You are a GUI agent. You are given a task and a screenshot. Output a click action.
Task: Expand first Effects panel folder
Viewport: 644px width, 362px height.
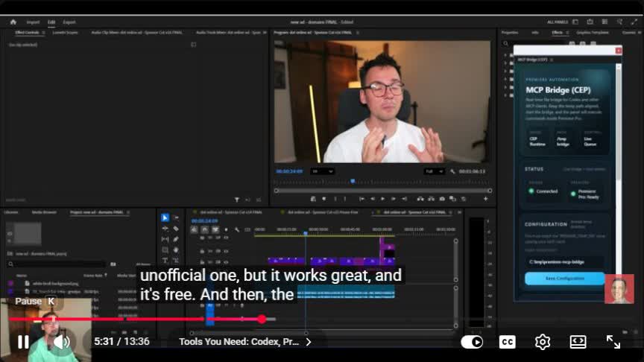pyautogui.click(x=505, y=55)
